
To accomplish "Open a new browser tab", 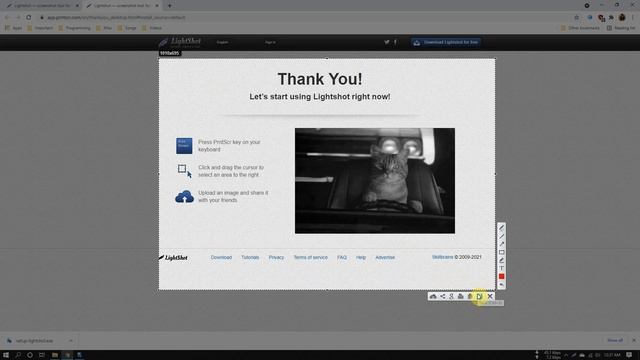I will click(x=169, y=6).
